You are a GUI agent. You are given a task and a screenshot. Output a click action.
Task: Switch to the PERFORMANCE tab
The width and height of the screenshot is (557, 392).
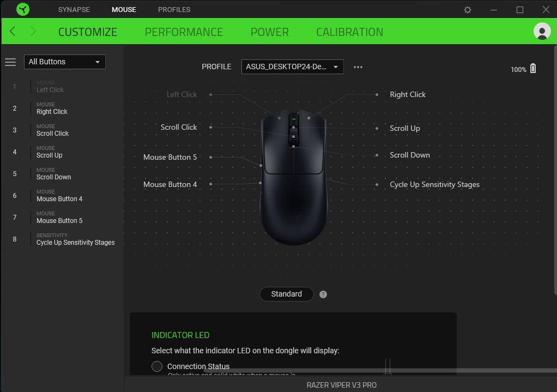pos(184,32)
